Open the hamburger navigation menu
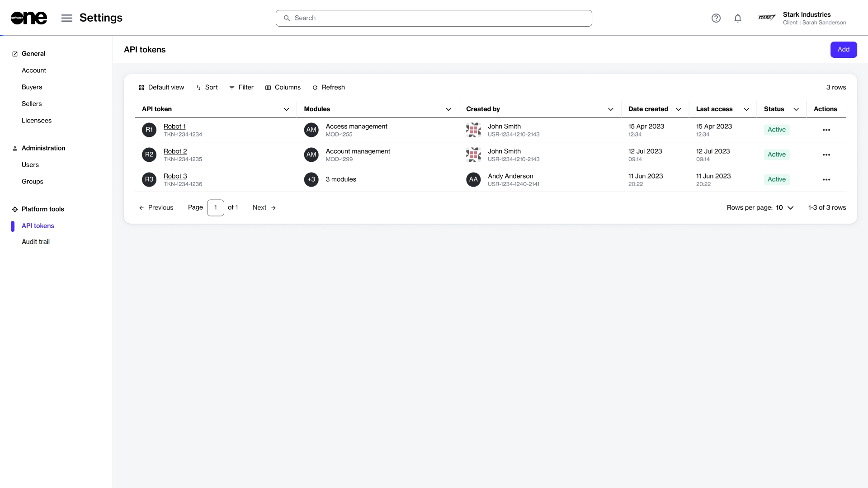This screenshot has width=868, height=488. click(x=67, y=18)
